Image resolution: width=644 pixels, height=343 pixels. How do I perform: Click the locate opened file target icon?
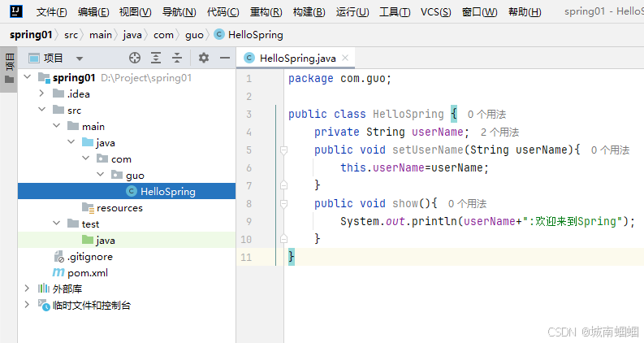(x=135, y=58)
